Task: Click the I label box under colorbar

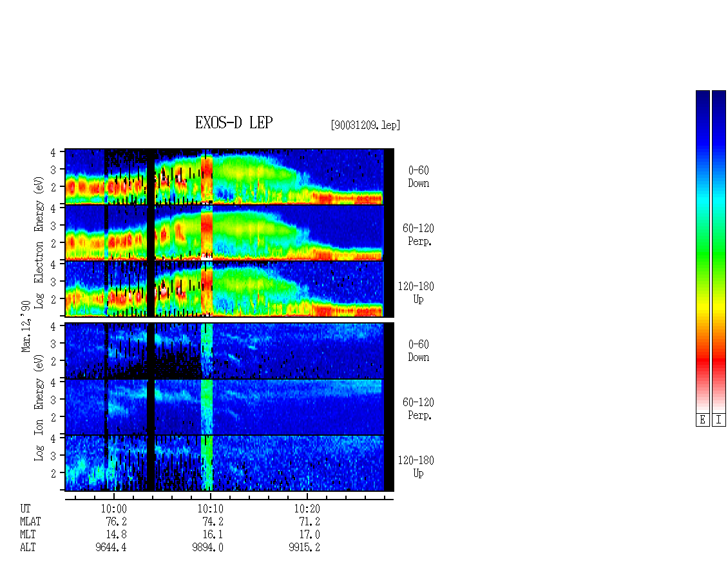Action: point(719,420)
